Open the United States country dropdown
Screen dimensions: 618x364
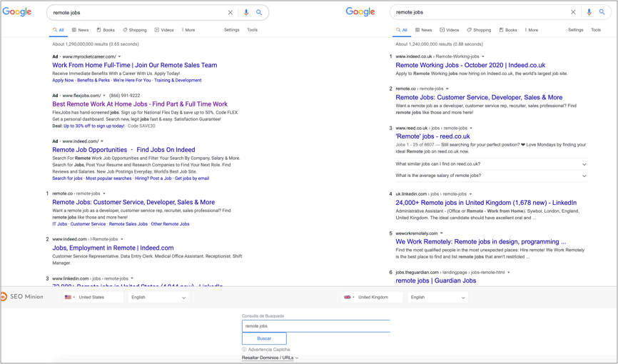[x=92, y=297]
